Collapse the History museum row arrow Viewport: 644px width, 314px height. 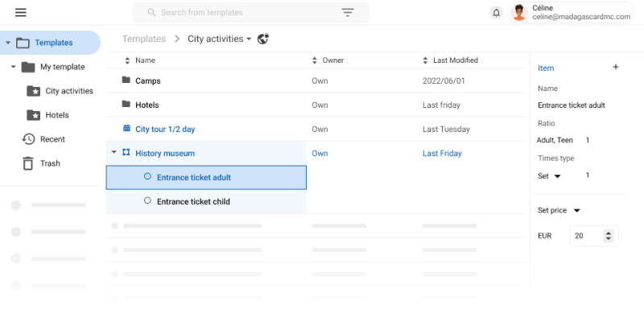click(x=114, y=152)
